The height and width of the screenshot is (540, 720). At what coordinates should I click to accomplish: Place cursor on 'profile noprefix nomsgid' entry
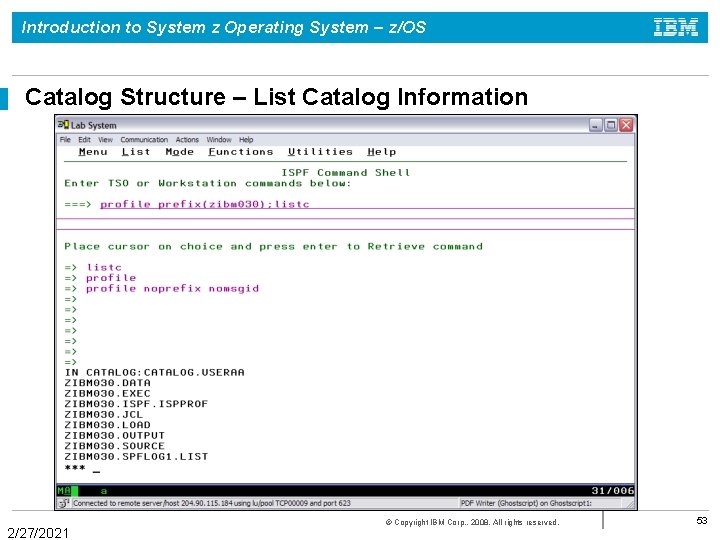(172, 288)
